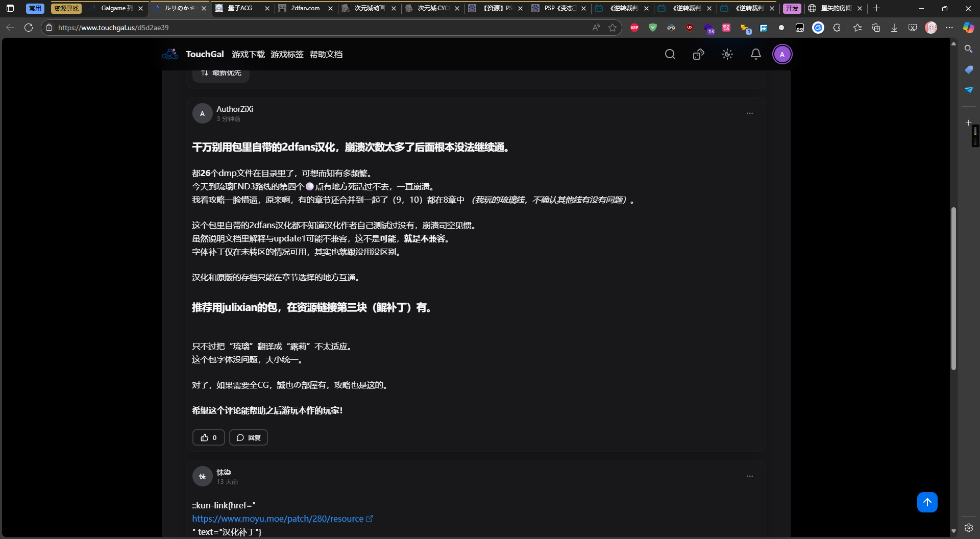The image size is (980, 539).
Task: Click the thumbs-up on AuthorZiXi's comment
Action: (208, 437)
